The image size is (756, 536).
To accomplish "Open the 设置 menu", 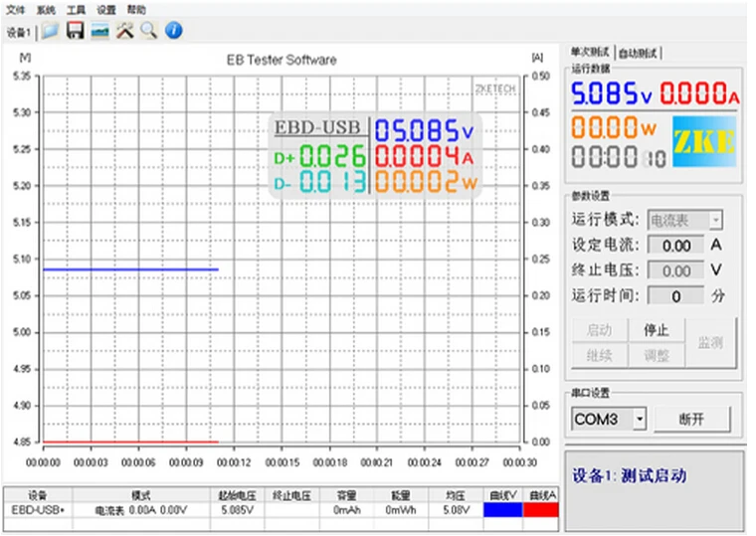I will (106, 10).
